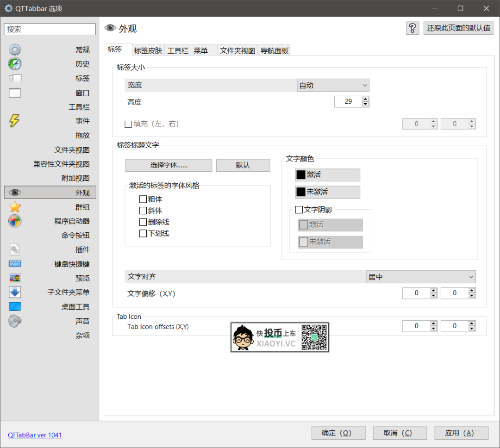Open the 常规 section gear icon
Viewport: 500px width, 448px height.
(x=15, y=50)
